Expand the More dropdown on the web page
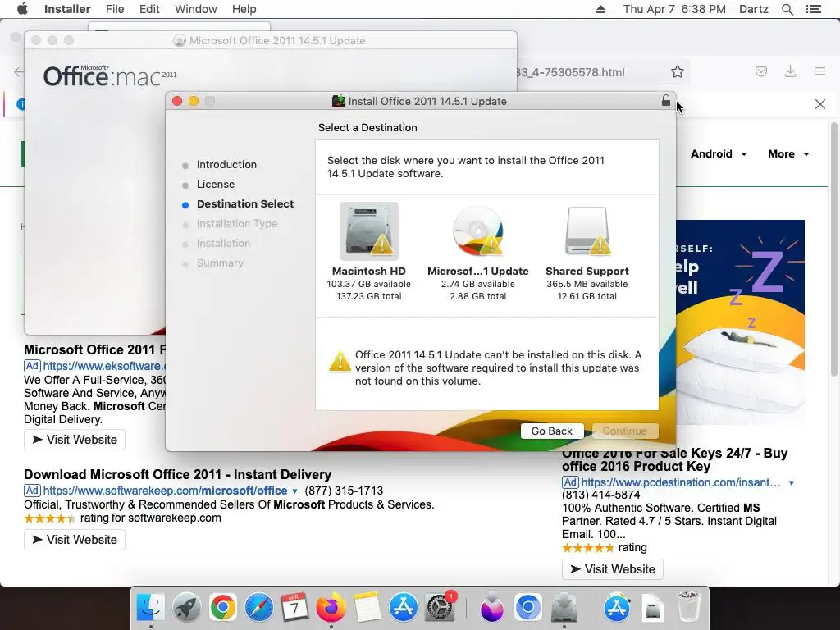840x630 pixels. [x=788, y=153]
